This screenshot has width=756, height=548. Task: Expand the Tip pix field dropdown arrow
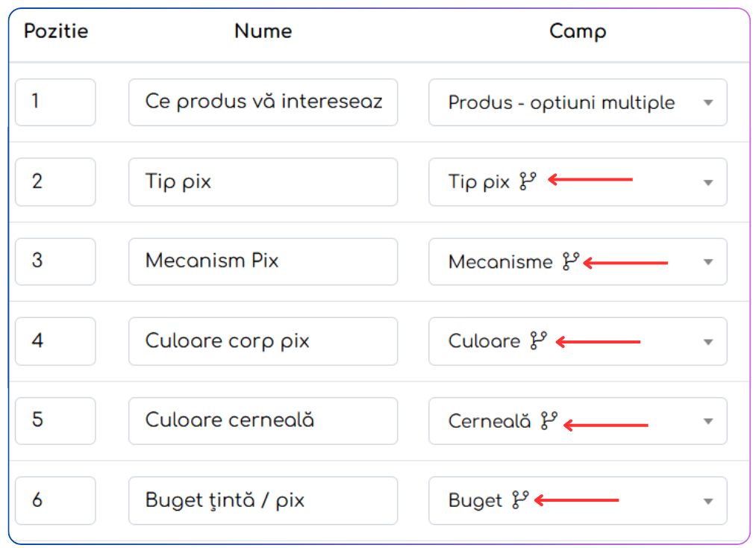[x=708, y=182]
